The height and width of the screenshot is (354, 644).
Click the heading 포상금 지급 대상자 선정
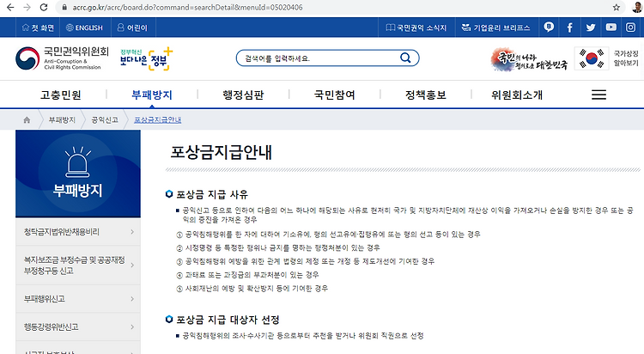click(x=228, y=320)
